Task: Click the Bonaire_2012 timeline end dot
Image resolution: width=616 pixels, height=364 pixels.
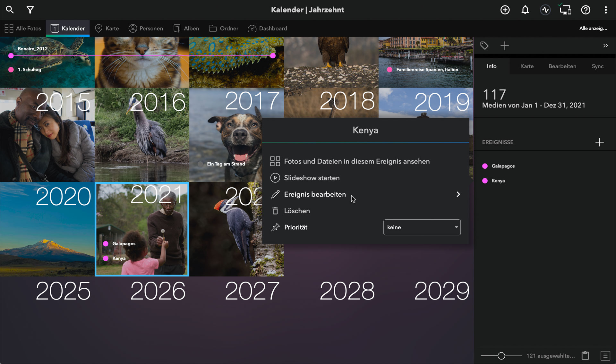Action: [x=273, y=56]
